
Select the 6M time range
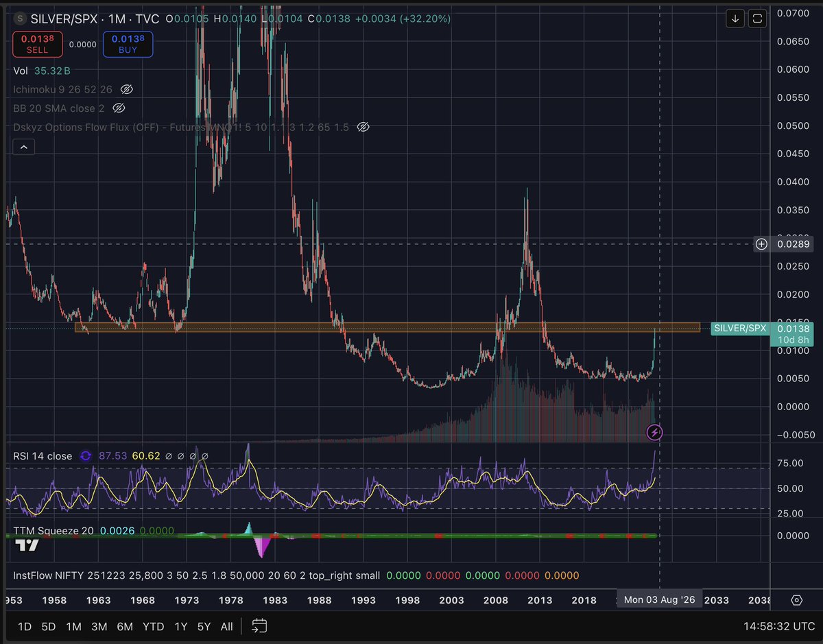[x=125, y=626]
